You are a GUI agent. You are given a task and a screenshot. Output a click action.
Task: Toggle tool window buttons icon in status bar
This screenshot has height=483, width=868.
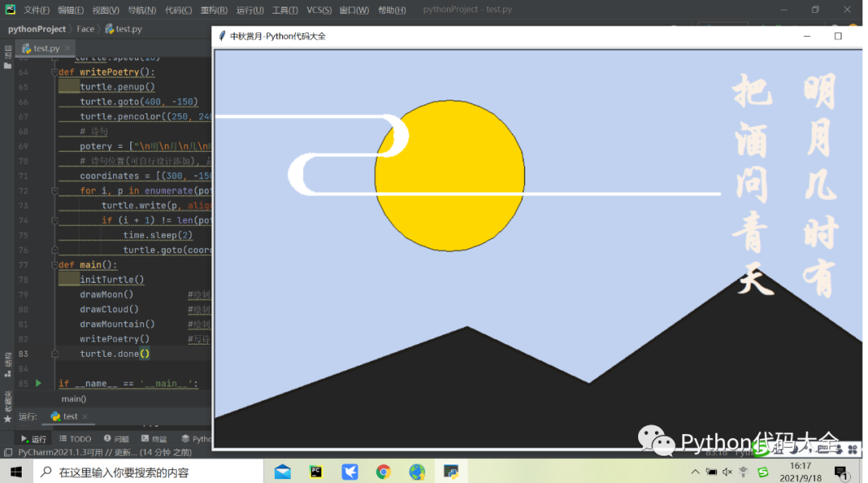click(8, 452)
